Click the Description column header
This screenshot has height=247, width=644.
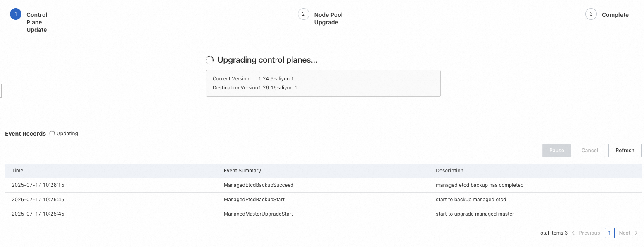(449, 171)
